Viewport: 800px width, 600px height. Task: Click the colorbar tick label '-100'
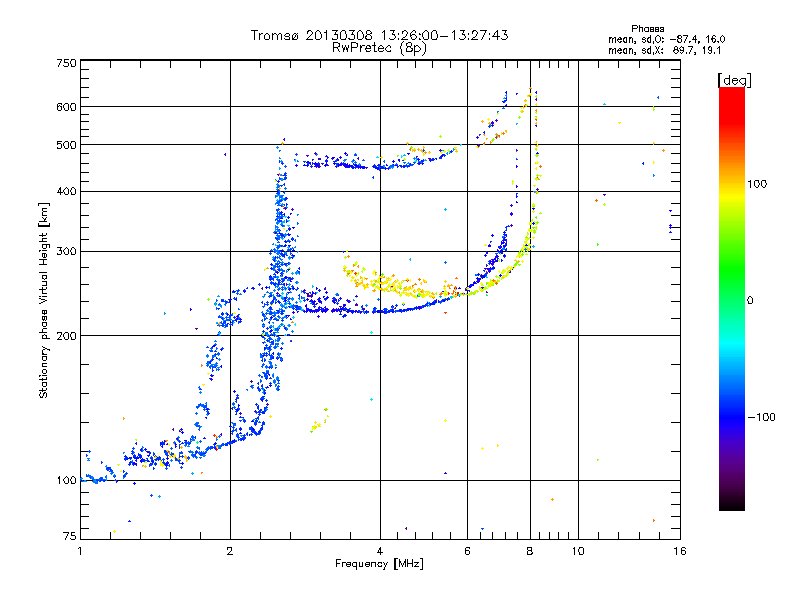761,417
